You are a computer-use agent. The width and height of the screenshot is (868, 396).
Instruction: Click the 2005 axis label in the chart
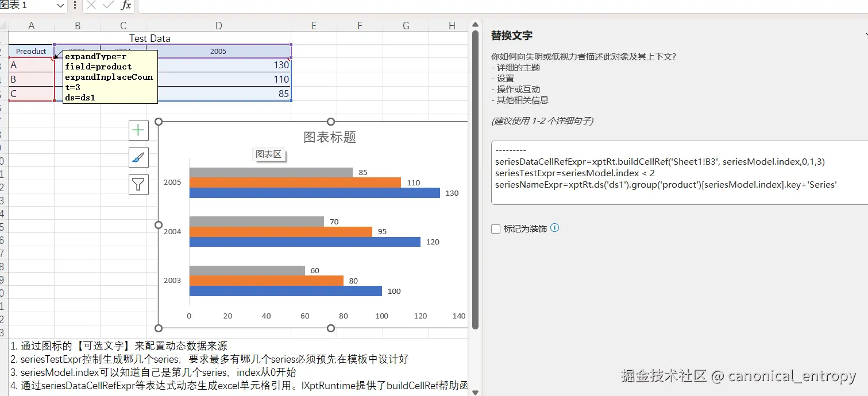tap(173, 182)
